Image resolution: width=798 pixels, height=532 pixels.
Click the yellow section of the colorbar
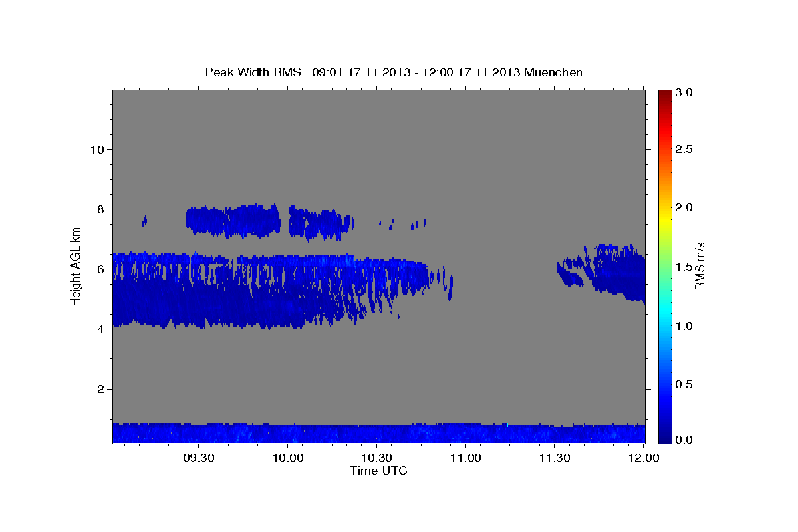click(666, 219)
